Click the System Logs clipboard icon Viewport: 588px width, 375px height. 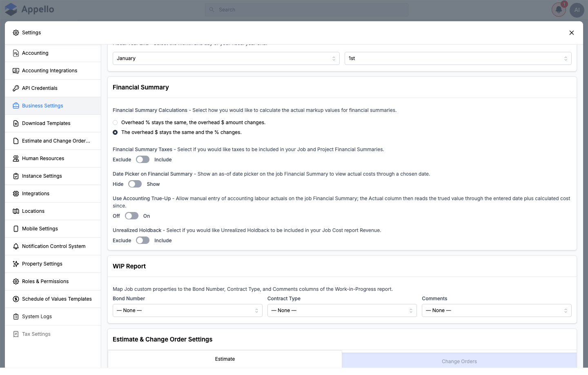click(16, 317)
